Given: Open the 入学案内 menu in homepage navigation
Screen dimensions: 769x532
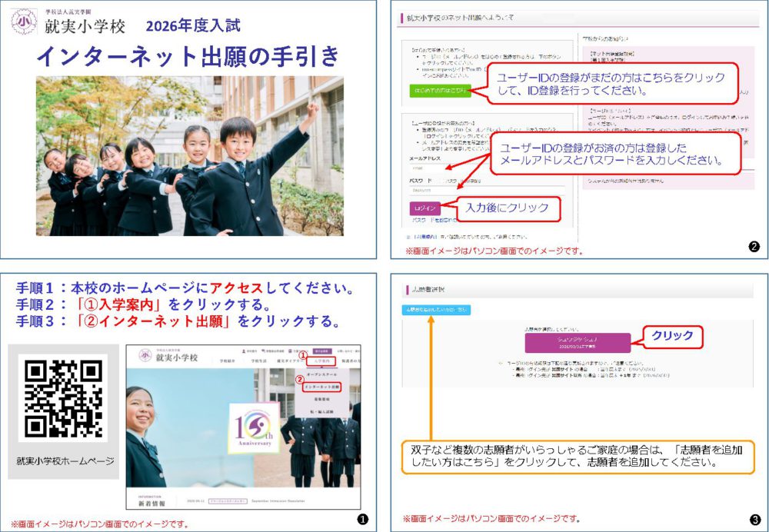Looking at the screenshot, I should [323, 360].
